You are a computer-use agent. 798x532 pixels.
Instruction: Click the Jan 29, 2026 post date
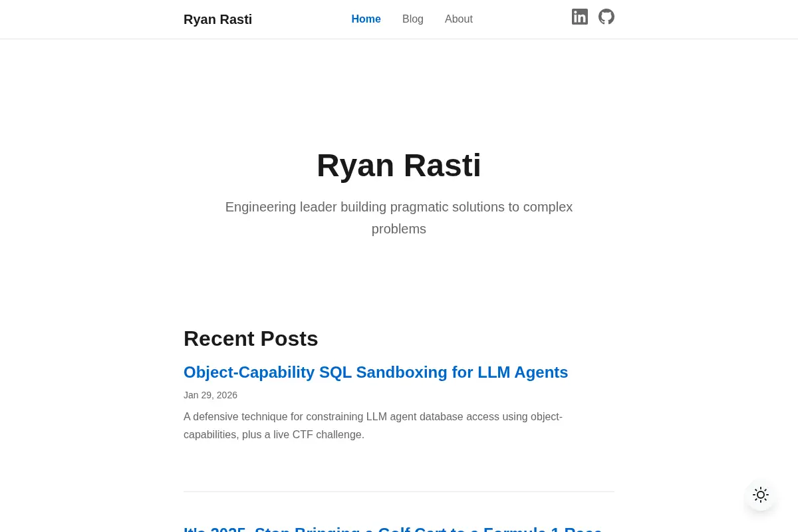pos(210,395)
